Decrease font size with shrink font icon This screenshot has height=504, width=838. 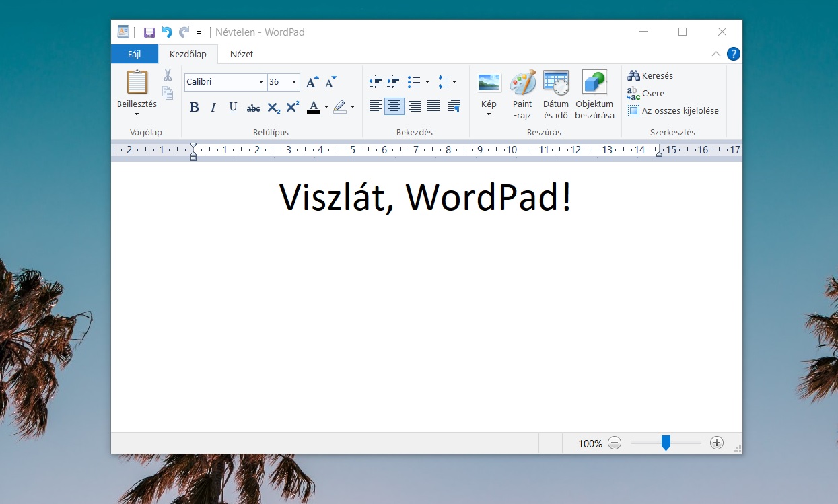tap(330, 82)
